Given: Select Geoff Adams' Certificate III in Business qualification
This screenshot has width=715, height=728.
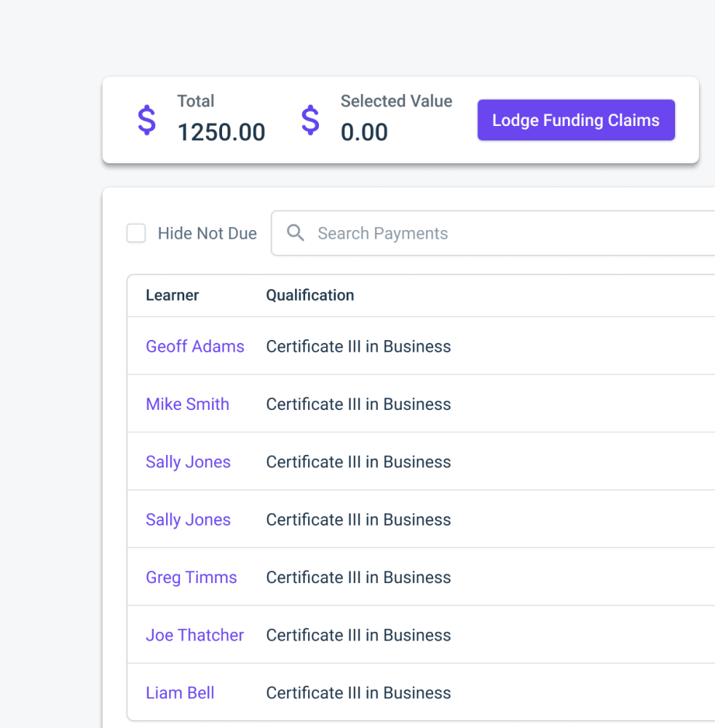Looking at the screenshot, I should click(x=358, y=347).
